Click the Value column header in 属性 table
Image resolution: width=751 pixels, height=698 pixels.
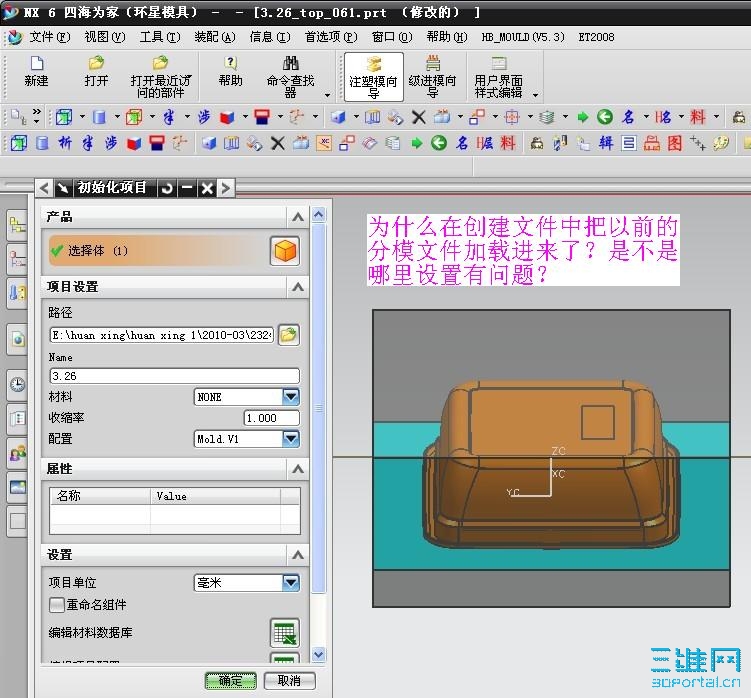216,496
